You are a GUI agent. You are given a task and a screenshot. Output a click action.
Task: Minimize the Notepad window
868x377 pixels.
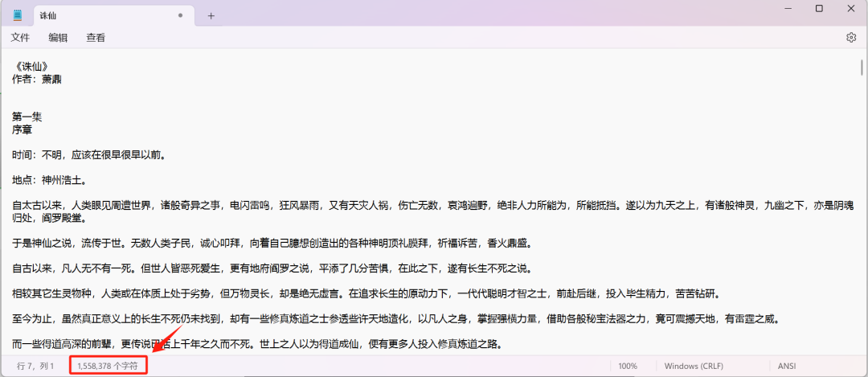tap(788, 8)
